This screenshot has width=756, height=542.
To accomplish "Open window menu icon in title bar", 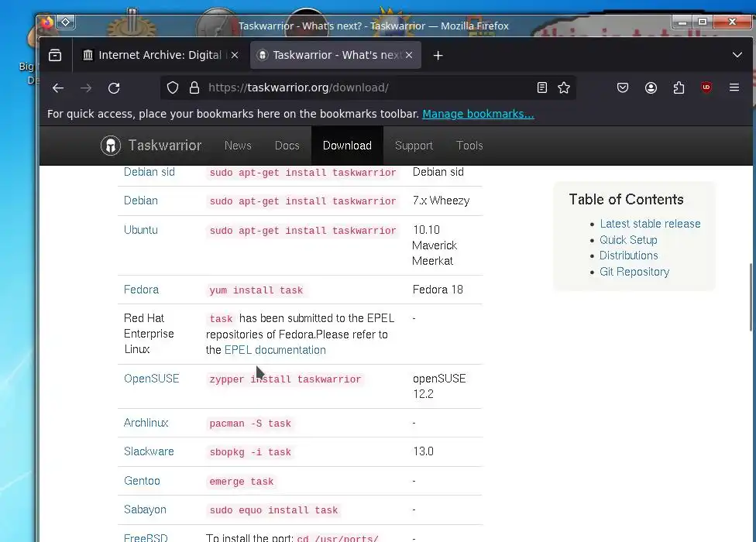I will (x=46, y=22).
